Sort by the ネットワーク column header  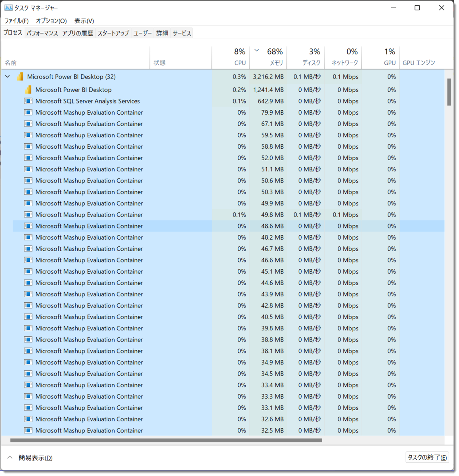pos(343,58)
